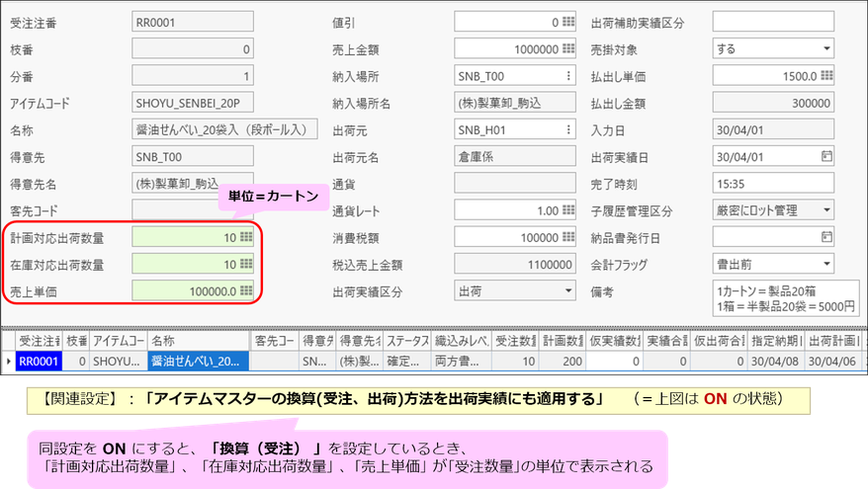Open calculator icon in 売上単価 field

tap(246, 291)
